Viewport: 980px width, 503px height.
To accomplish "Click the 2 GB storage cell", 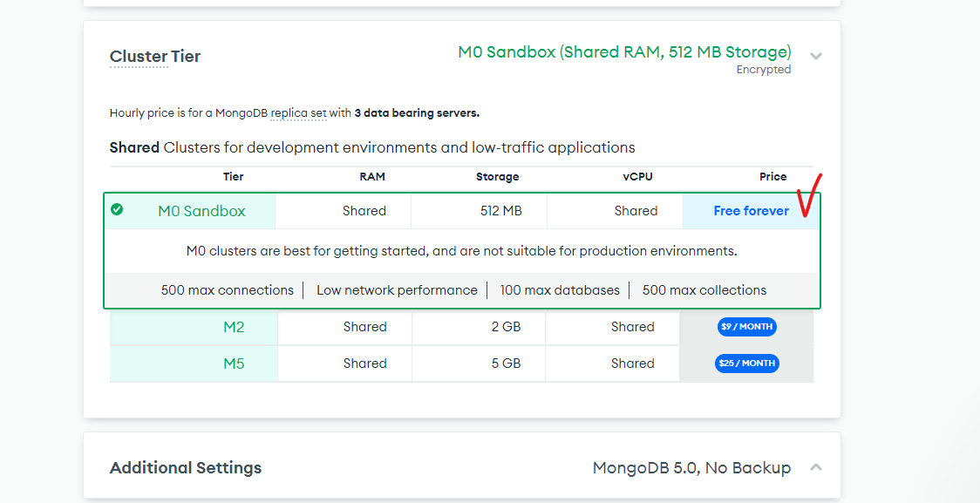I will [479, 327].
